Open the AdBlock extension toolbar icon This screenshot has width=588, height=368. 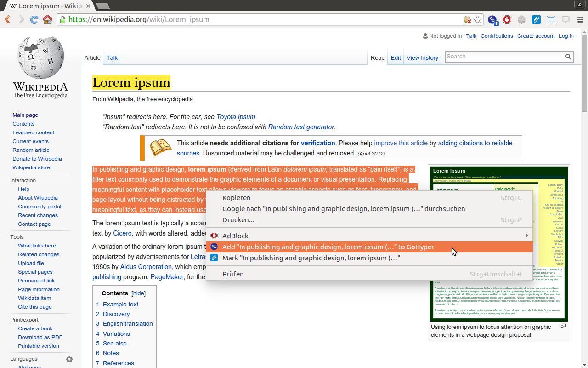point(507,19)
